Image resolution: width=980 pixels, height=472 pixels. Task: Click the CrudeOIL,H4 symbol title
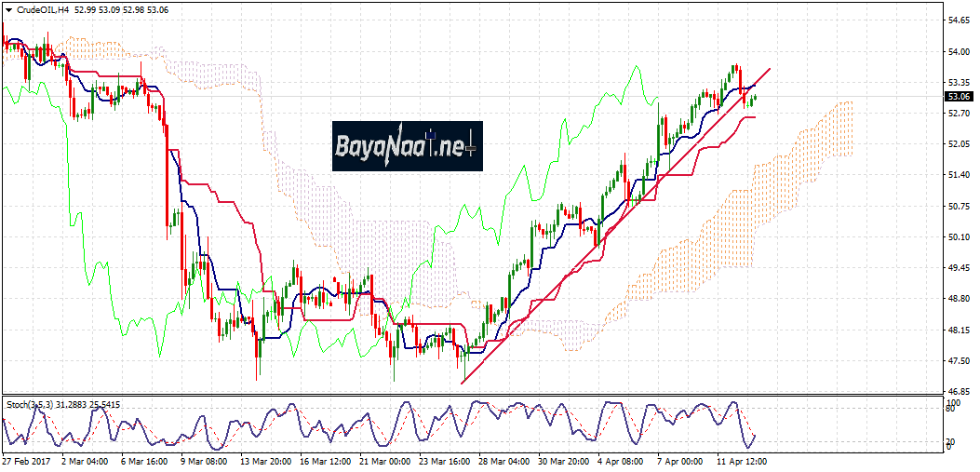click(x=41, y=9)
